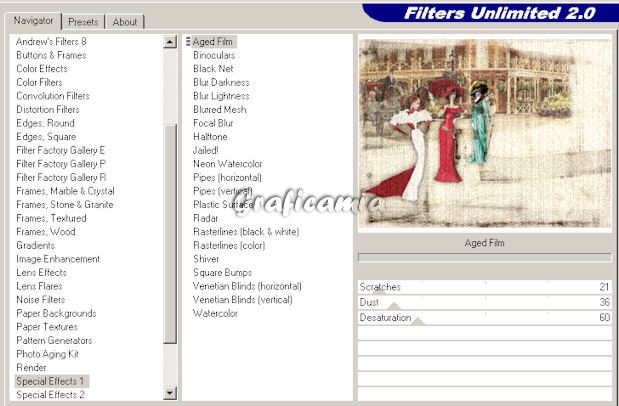Click the Aged Film preview image
The height and width of the screenshot is (406, 619).
point(485,133)
